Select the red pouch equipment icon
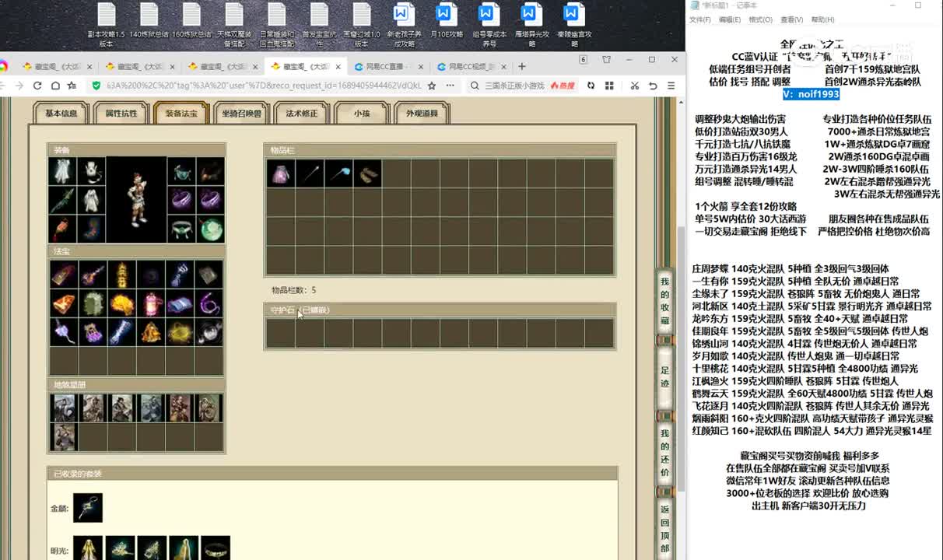The image size is (943, 560). 62,229
